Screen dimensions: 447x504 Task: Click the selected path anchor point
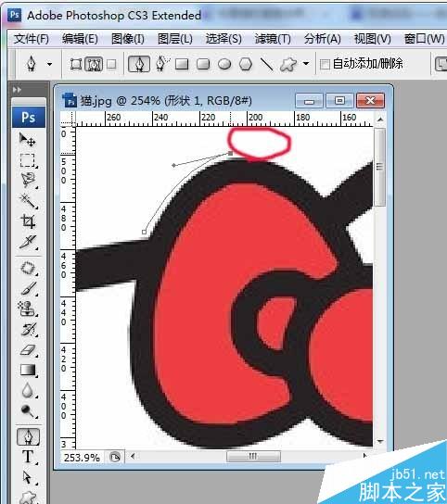click(230, 153)
